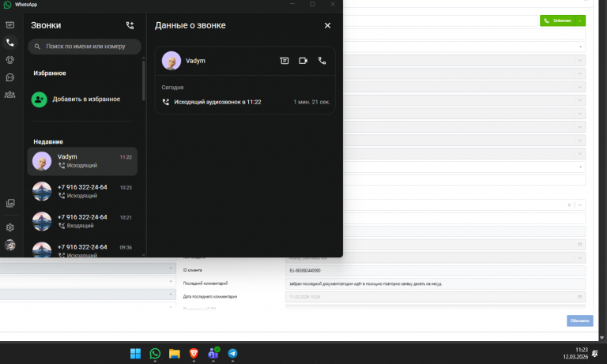Start an audio call with Vadym

(x=322, y=61)
